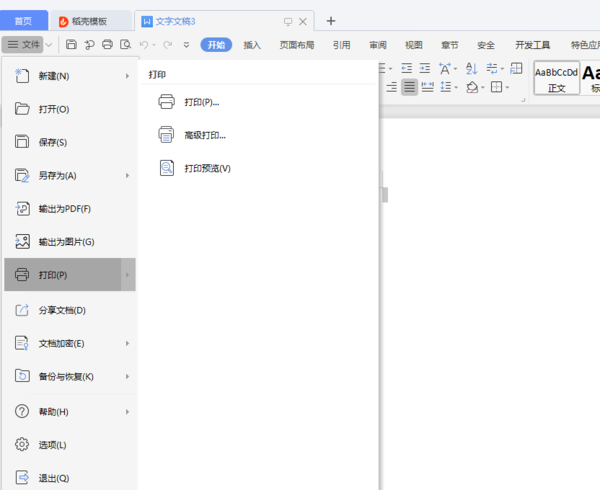Image resolution: width=600 pixels, height=490 pixels.
Task: Expand the 另存为(A) submenu arrow
Action: click(x=127, y=176)
